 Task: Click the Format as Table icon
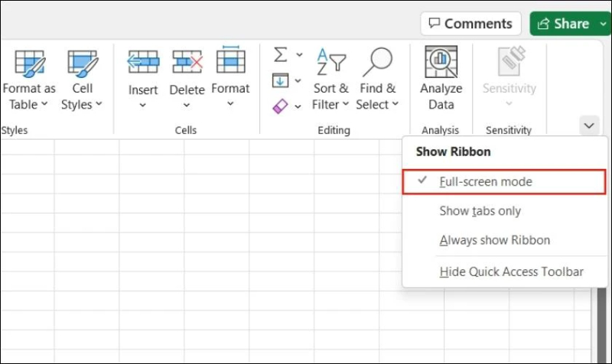click(x=29, y=63)
